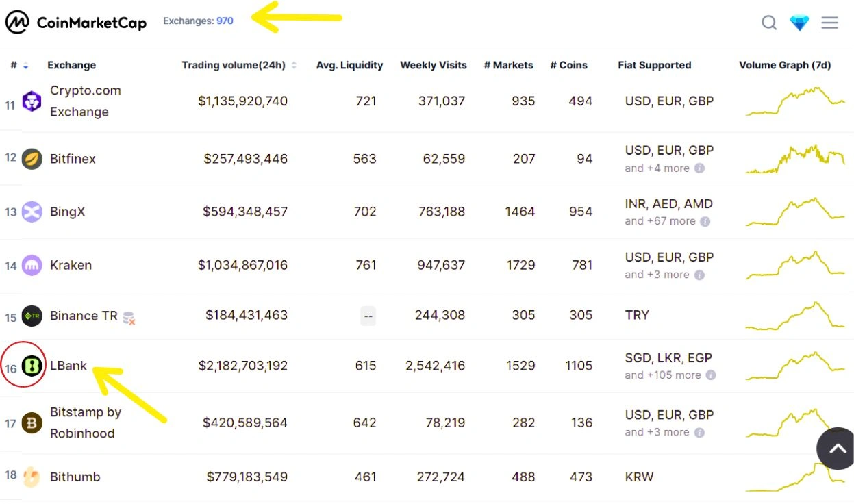Click info icon beside BingX +67 more
Image resolution: width=854 pixels, height=504 pixels.
pyautogui.click(x=705, y=221)
